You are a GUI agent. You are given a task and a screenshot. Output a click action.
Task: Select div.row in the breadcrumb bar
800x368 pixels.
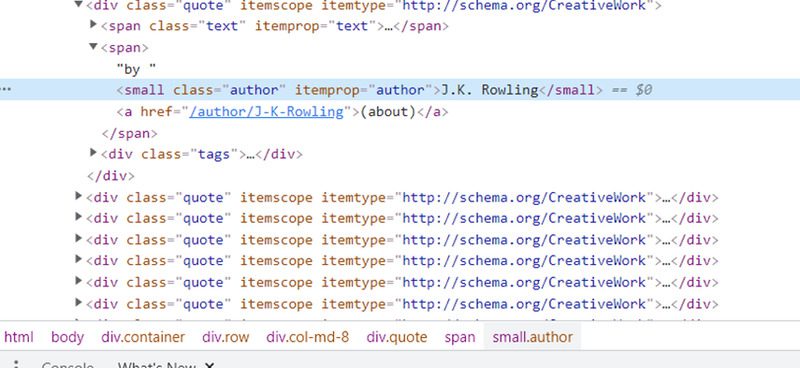click(x=226, y=337)
